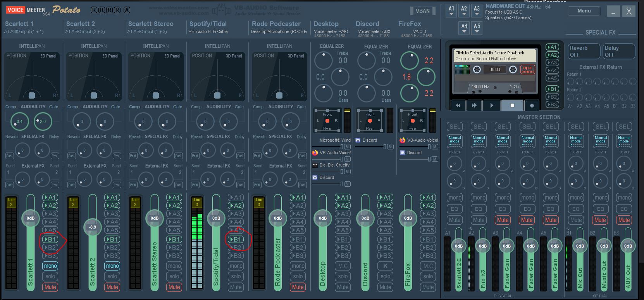644x300 pixels.
Task: Change Normal mode on the A1 master bus
Action: click(455, 140)
